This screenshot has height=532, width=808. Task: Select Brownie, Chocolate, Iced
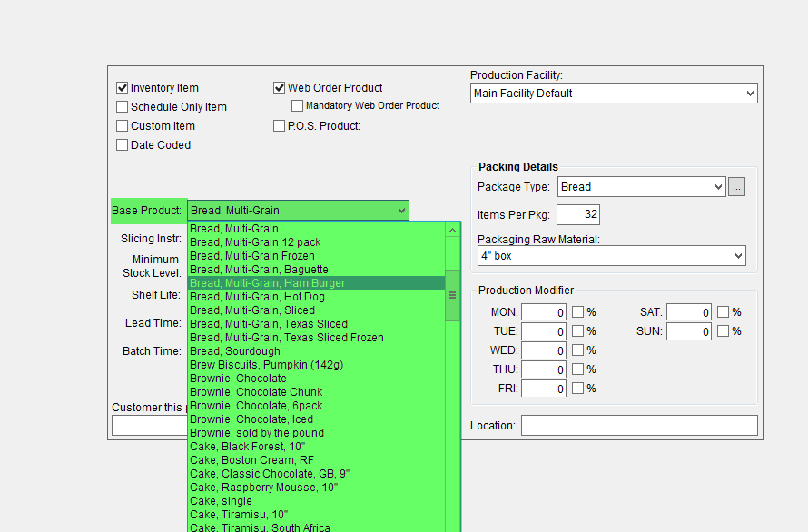click(317, 419)
